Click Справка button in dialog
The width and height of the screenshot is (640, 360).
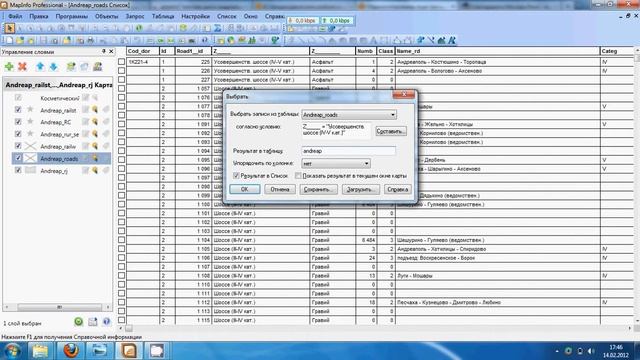click(397, 189)
